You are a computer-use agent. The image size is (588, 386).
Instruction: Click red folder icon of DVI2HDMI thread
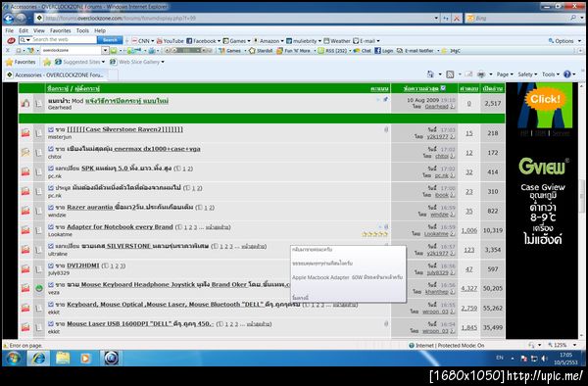coord(25,268)
